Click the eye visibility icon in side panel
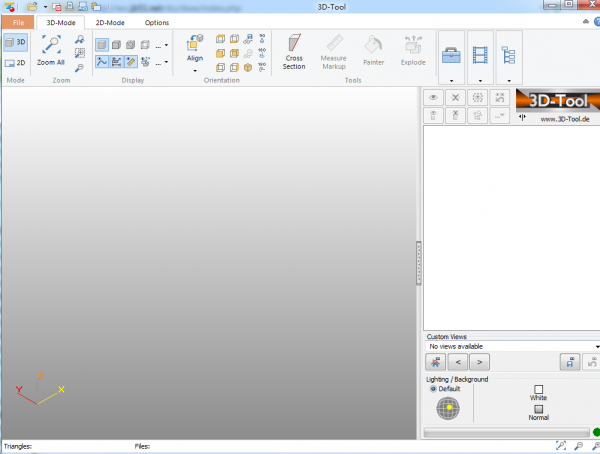The height and width of the screenshot is (454, 600). 434,97
